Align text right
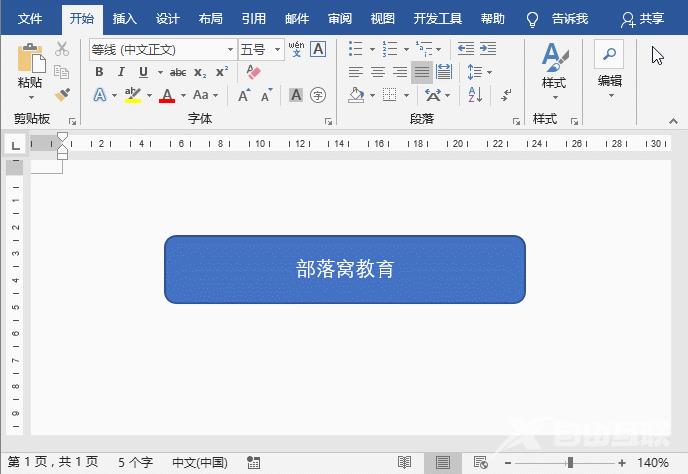Viewport: 688px width, 474px height. [x=400, y=72]
